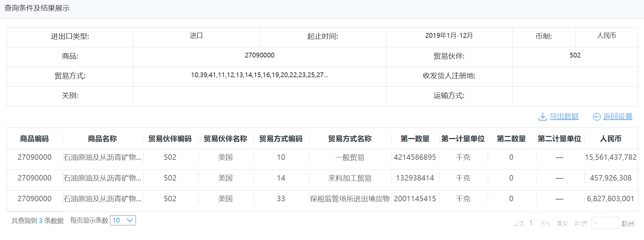Click the 关别 label
644x240 pixels.
click(70, 96)
